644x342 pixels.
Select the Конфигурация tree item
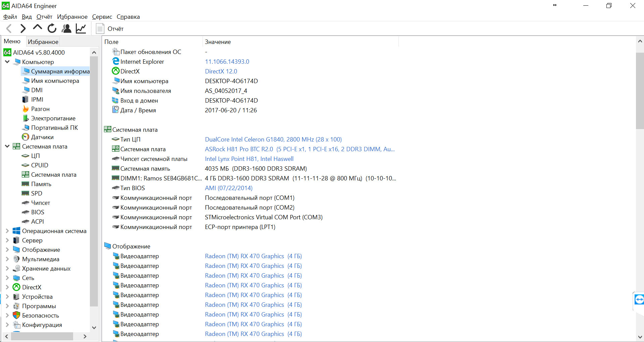pos(38,325)
